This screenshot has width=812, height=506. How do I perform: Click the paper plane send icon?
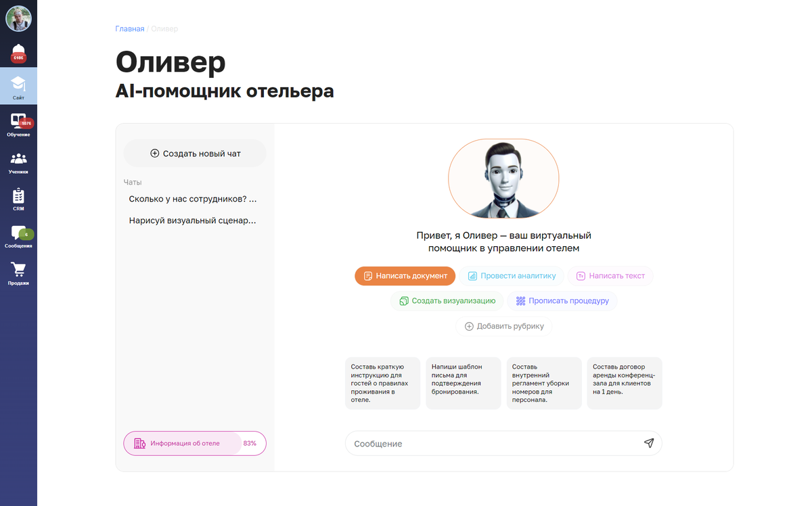648,443
